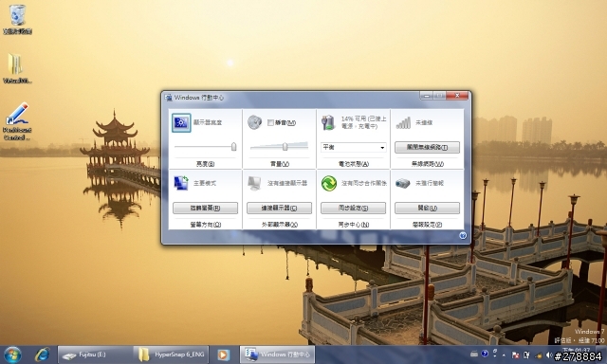Click the brightness slider handle
The image size is (607, 364).
[234, 147]
